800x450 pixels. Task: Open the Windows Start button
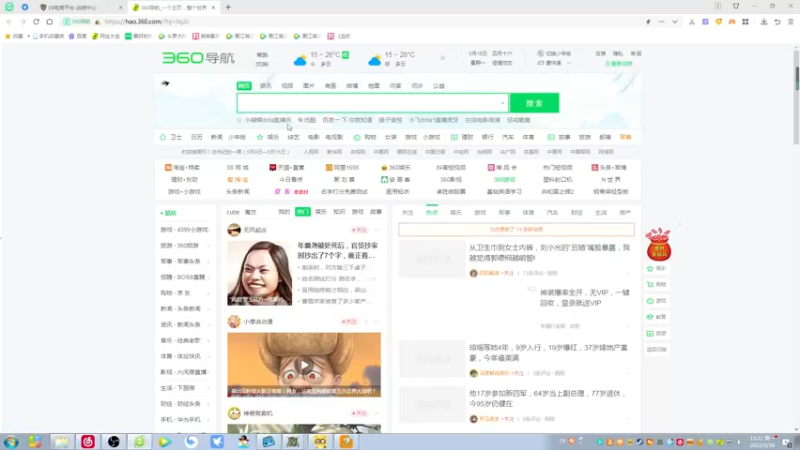pyautogui.click(x=11, y=441)
